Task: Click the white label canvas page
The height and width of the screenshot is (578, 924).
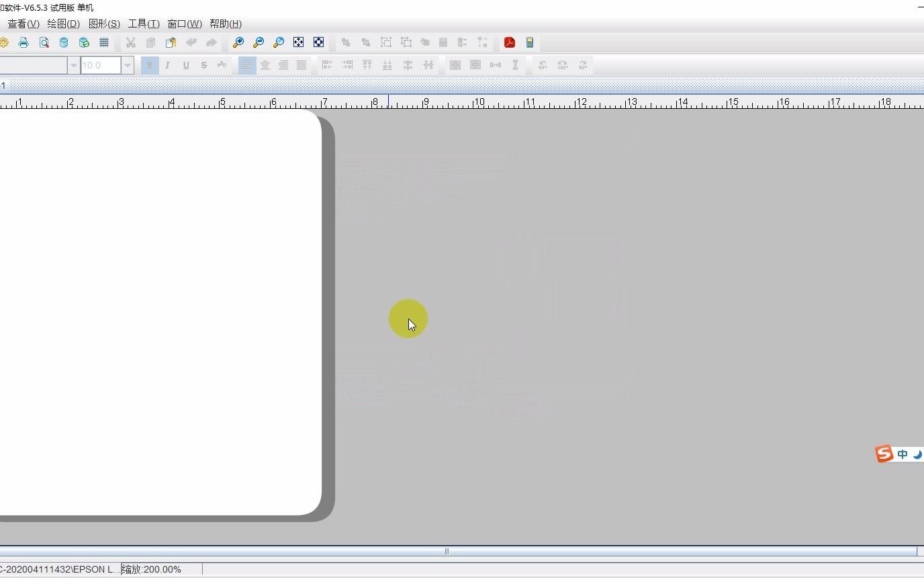Action: pos(160,313)
